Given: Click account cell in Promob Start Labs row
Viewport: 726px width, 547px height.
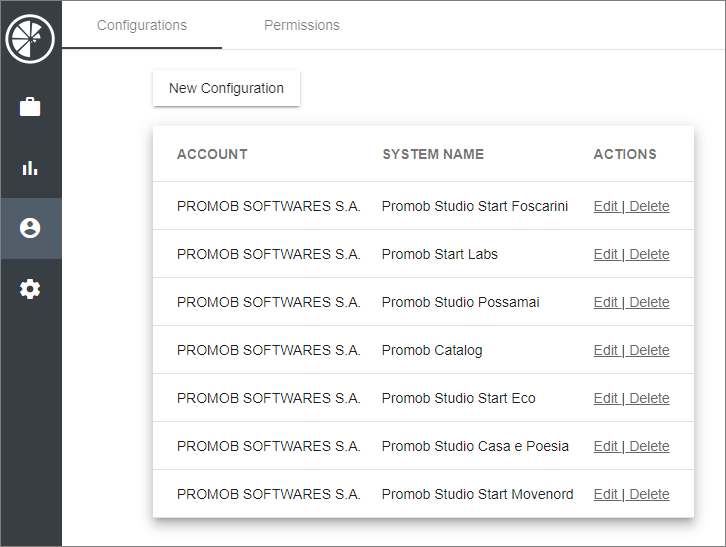Looking at the screenshot, I should tap(269, 254).
